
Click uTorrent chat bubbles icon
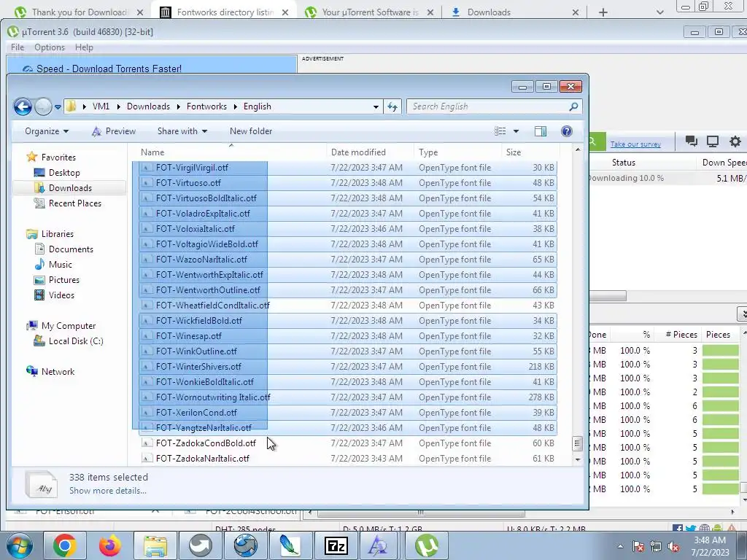691,141
